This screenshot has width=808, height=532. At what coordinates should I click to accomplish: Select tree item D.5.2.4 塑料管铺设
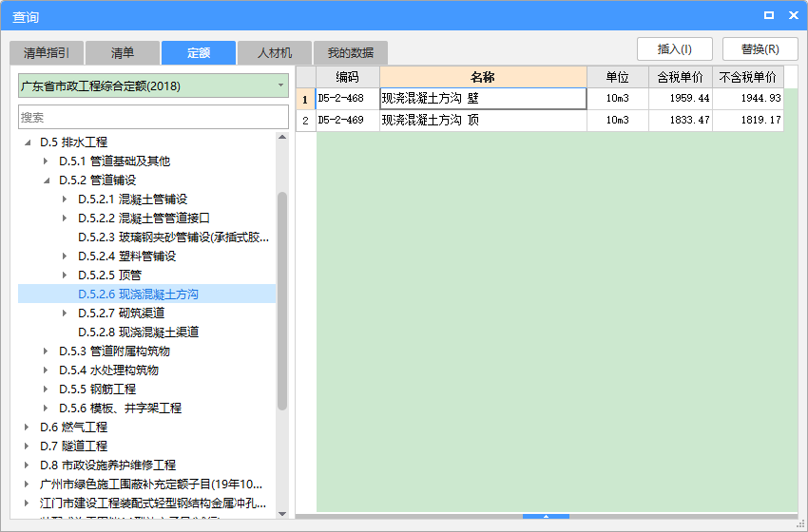126,256
